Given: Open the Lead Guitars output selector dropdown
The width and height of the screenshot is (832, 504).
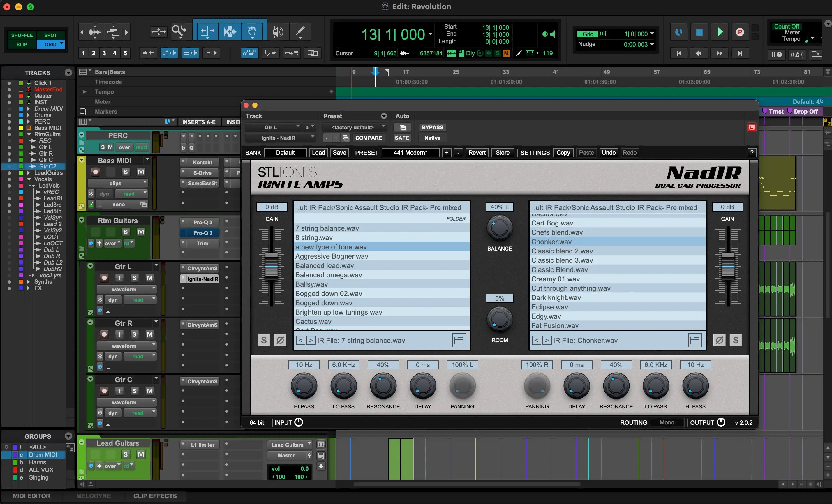Looking at the screenshot, I should (290, 445).
